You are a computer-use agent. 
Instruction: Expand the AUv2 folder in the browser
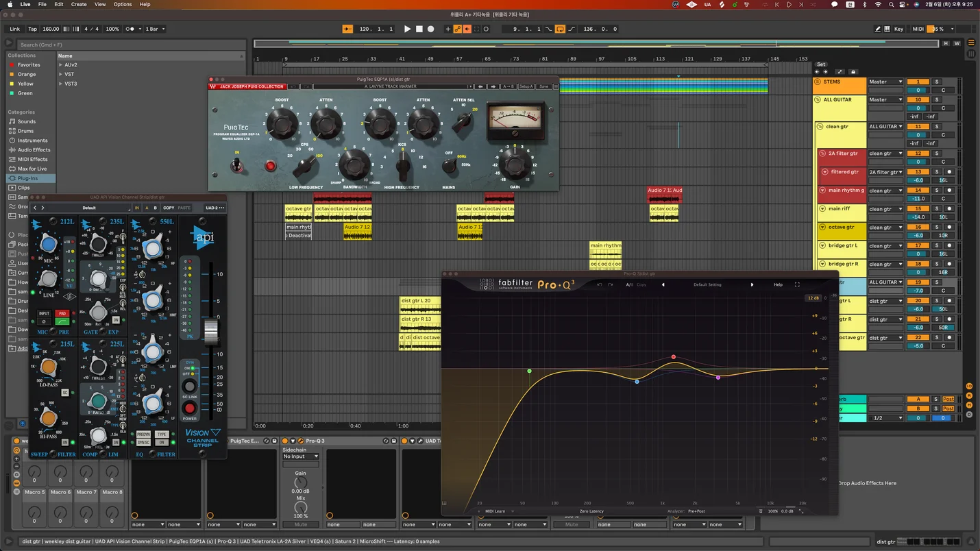pos(60,65)
